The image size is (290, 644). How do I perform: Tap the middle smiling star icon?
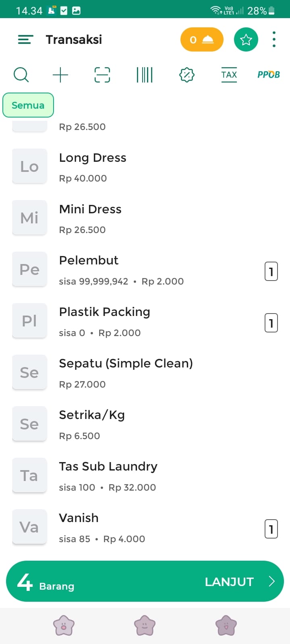pos(145,625)
